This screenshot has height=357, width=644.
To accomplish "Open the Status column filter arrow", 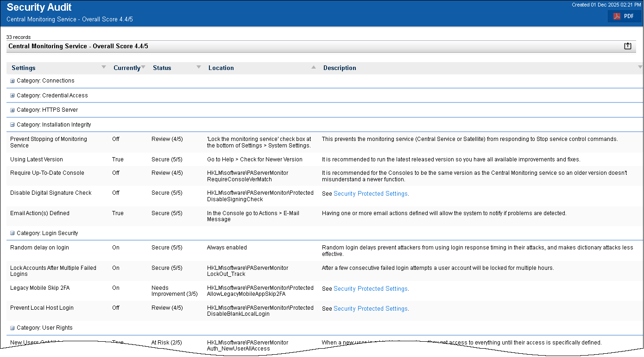I will click(x=199, y=68).
